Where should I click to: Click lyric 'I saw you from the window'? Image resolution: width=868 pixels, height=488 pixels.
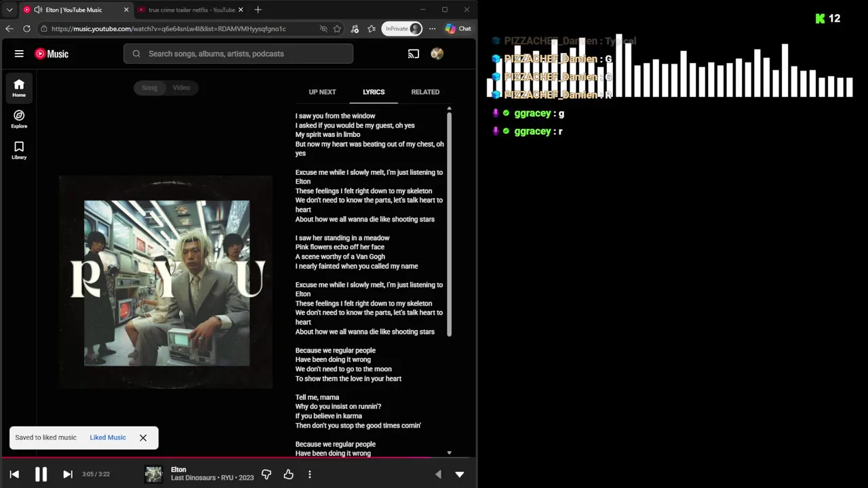335,116
